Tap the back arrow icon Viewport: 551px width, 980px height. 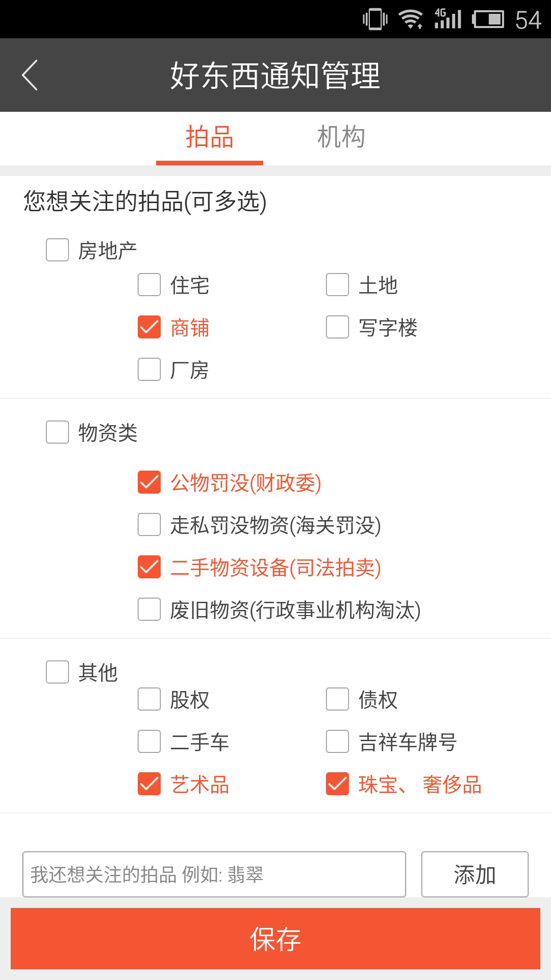point(30,75)
